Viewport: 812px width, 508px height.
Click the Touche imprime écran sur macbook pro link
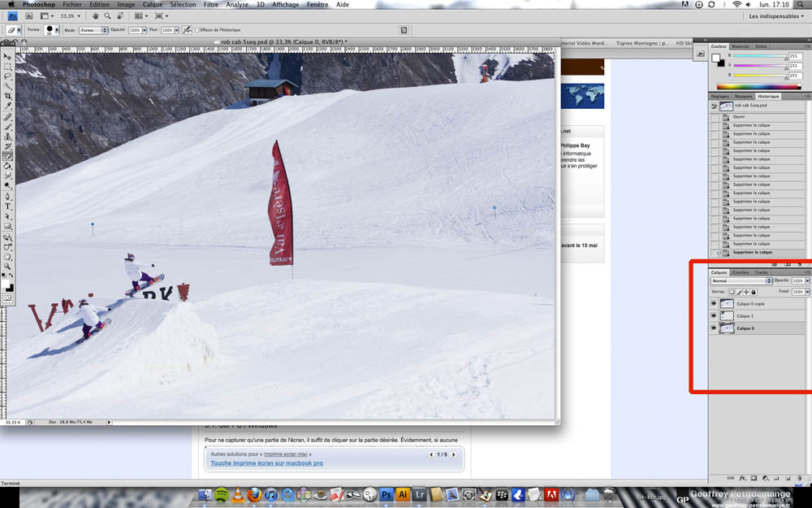click(x=266, y=463)
